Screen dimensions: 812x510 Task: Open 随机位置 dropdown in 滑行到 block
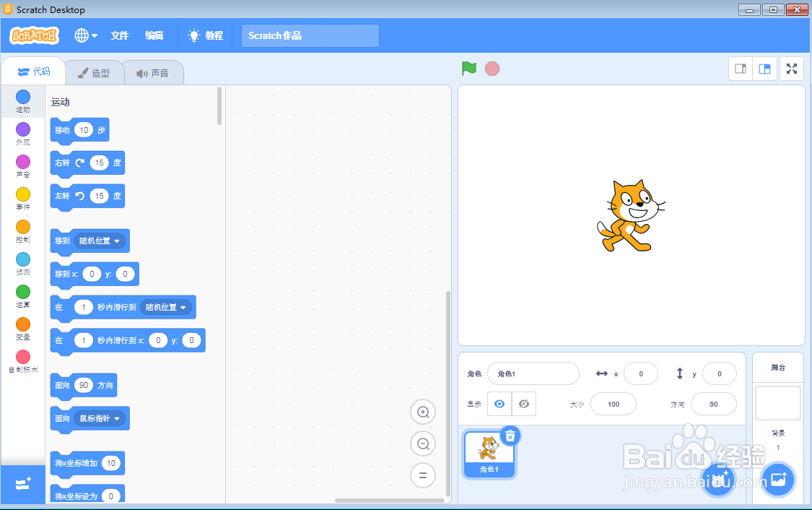pos(166,307)
